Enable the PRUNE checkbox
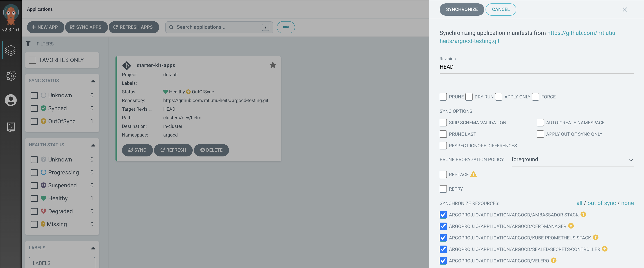644x268 pixels. click(x=443, y=97)
